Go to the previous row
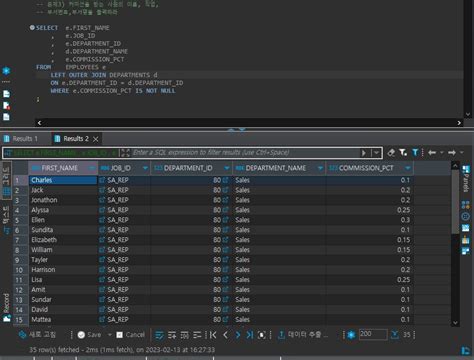 point(225,335)
